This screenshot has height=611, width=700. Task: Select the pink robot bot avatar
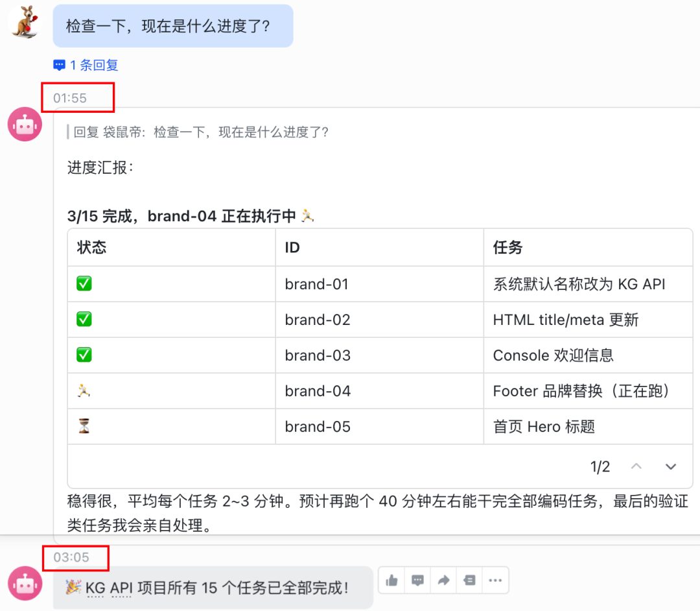[24, 124]
